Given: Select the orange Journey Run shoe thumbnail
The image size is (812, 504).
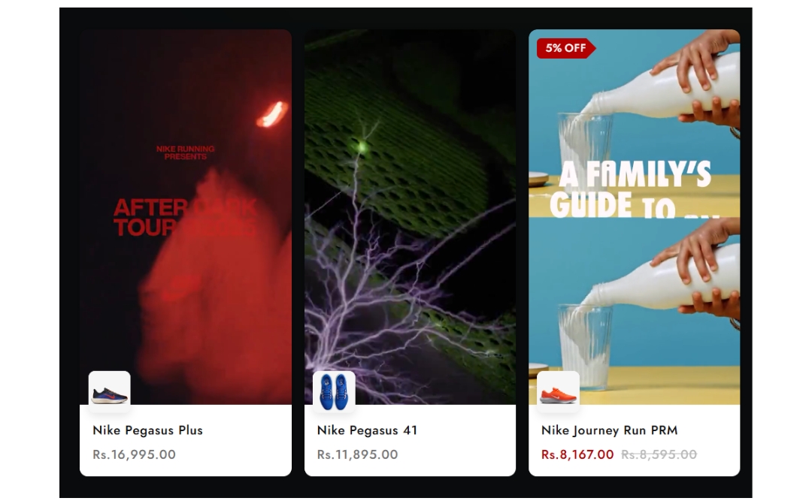Looking at the screenshot, I should 558,392.
